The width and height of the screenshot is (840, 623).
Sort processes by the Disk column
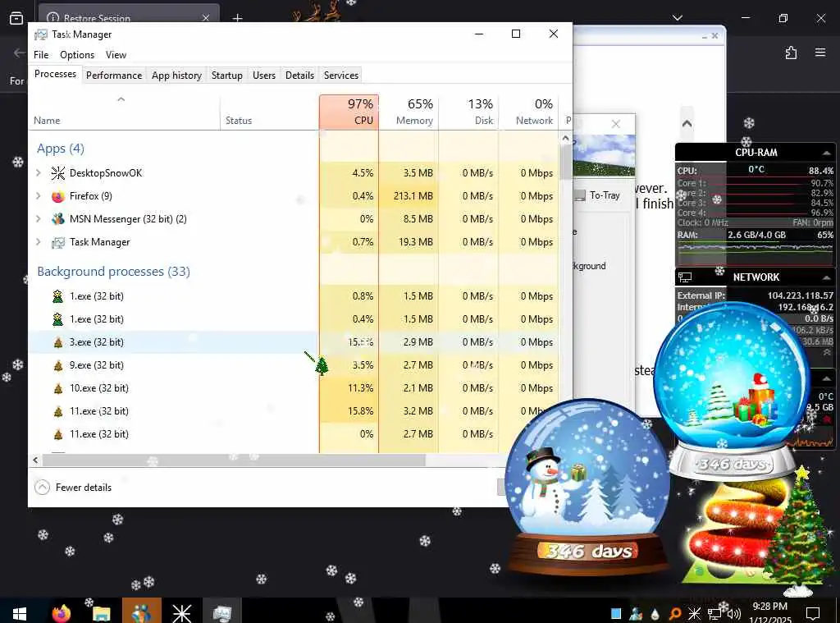point(468,112)
